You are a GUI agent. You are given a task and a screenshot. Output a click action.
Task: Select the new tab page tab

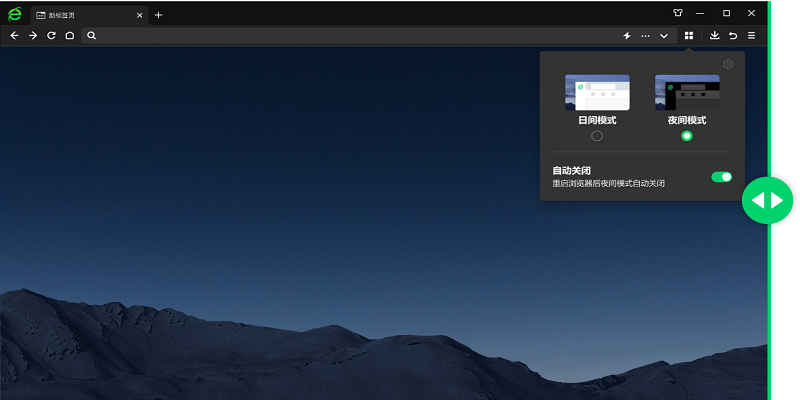[x=80, y=15]
